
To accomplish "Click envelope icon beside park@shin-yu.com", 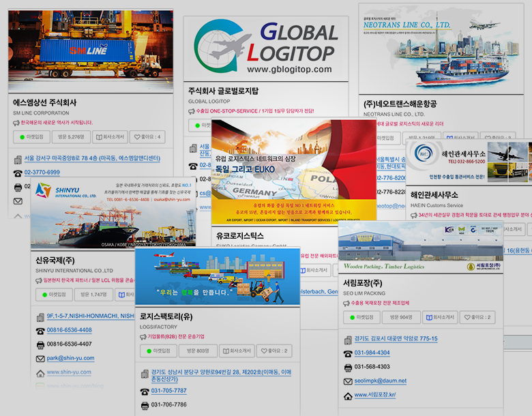I will (x=40, y=359).
